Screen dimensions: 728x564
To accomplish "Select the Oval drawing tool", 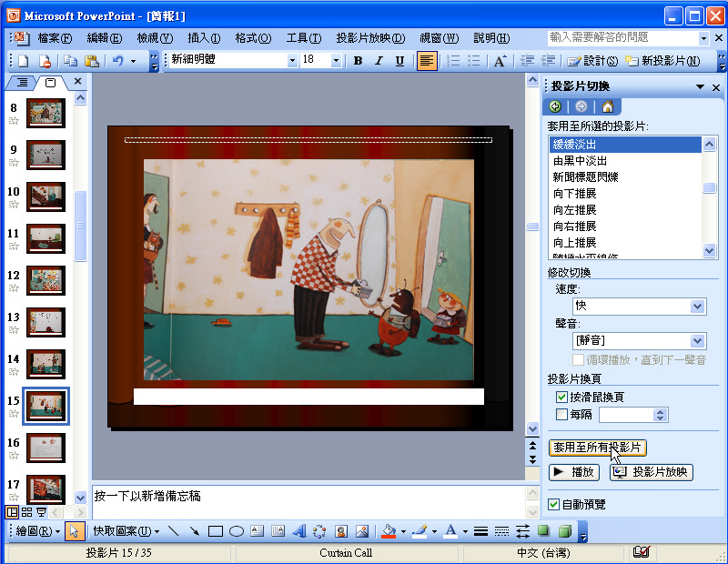I will pos(237,531).
